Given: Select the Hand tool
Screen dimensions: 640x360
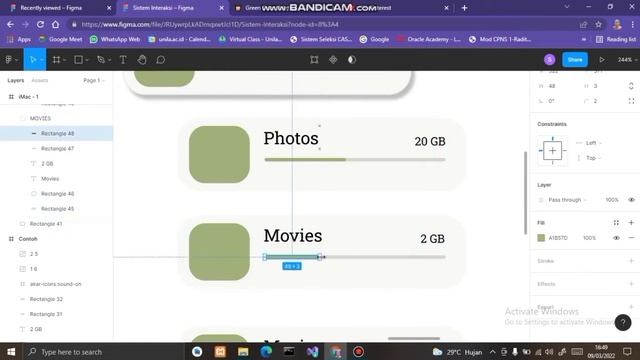Looking at the screenshot, I should (x=142, y=60).
